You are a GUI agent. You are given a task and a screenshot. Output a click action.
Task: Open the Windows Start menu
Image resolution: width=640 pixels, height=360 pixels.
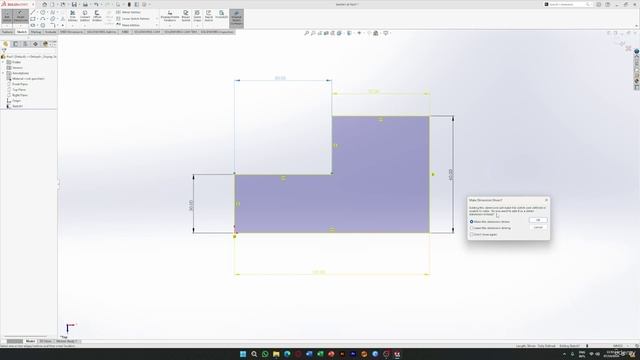coord(243,354)
